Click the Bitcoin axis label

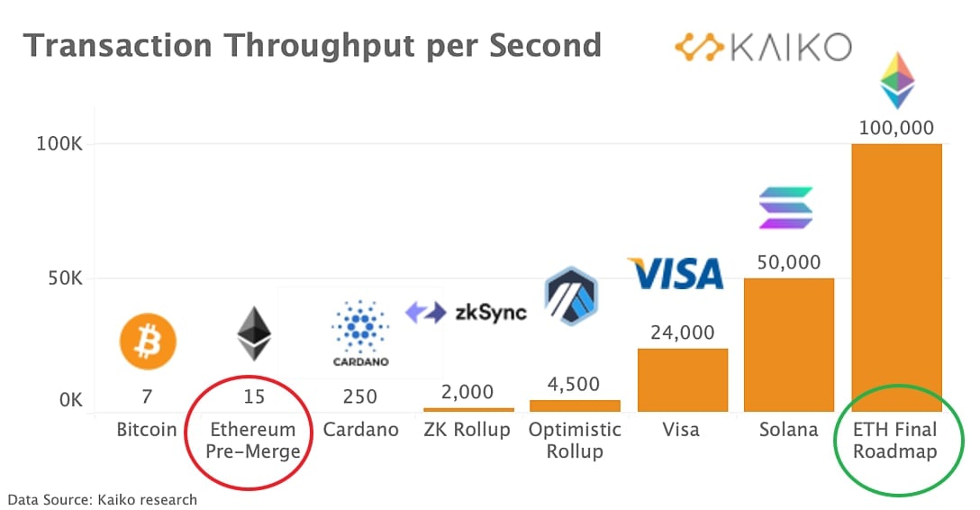click(x=147, y=430)
